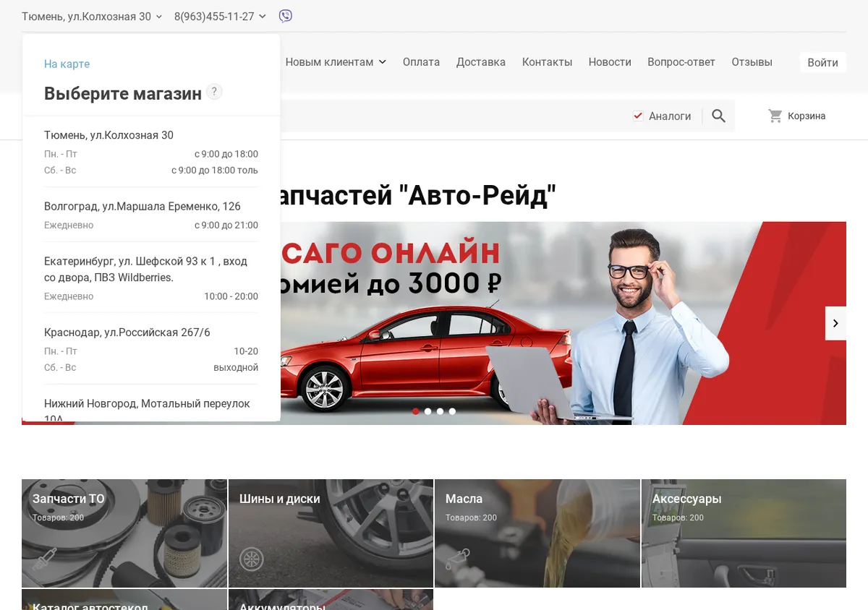Viewport: 868px width, 610px height.
Task: Open the Аксессуары category tile
Action: click(744, 533)
